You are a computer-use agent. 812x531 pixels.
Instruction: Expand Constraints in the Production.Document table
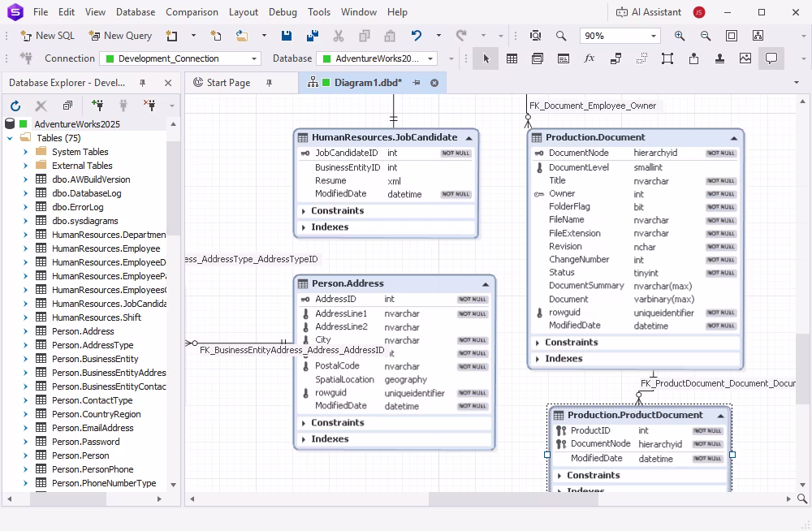538,343
